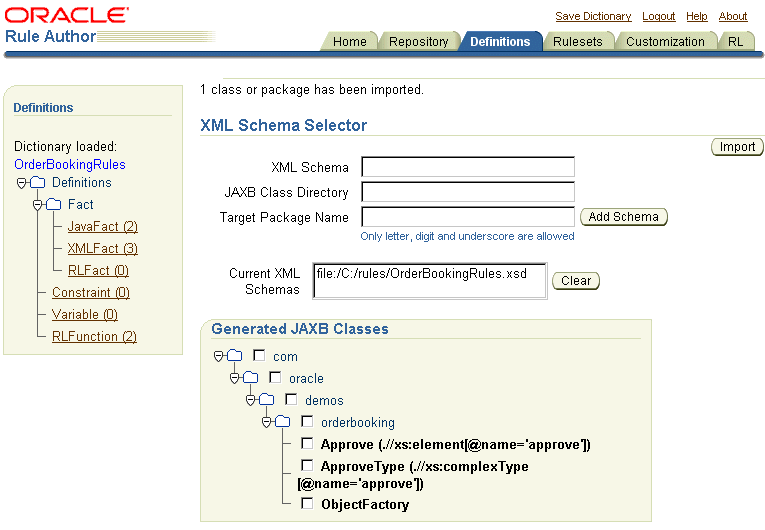The width and height of the screenshot is (765, 530).
Task: Collapse the orderbooking package node
Action: tap(266, 422)
